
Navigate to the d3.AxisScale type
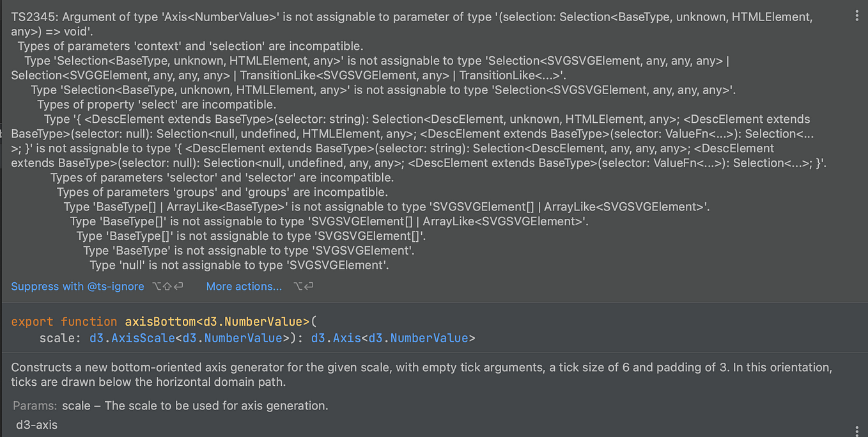132,338
